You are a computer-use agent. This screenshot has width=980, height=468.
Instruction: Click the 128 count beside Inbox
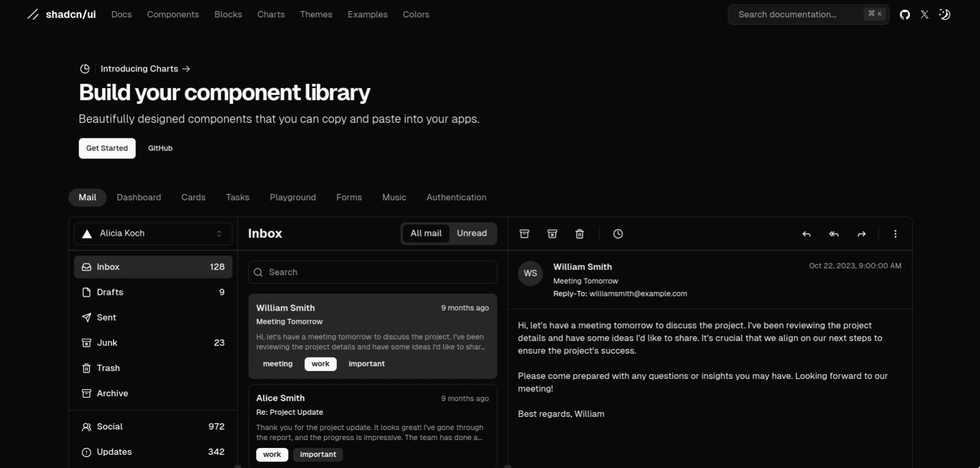point(217,267)
